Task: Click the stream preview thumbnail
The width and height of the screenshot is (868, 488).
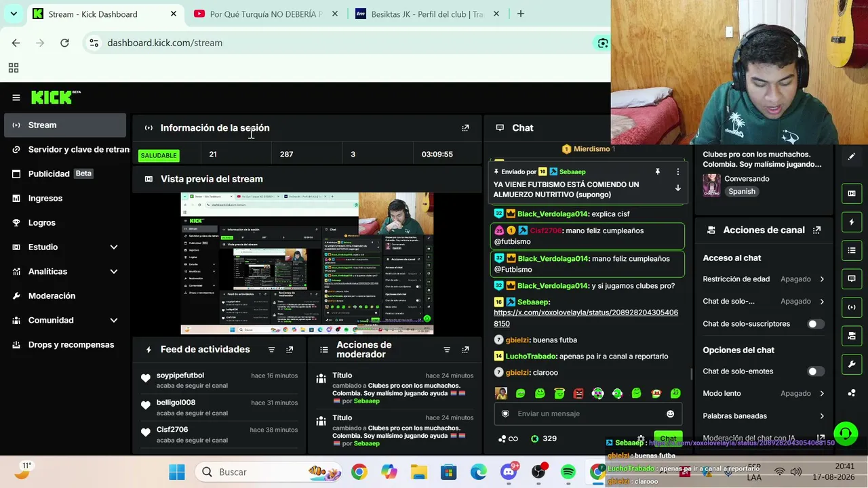Action: 307,264
